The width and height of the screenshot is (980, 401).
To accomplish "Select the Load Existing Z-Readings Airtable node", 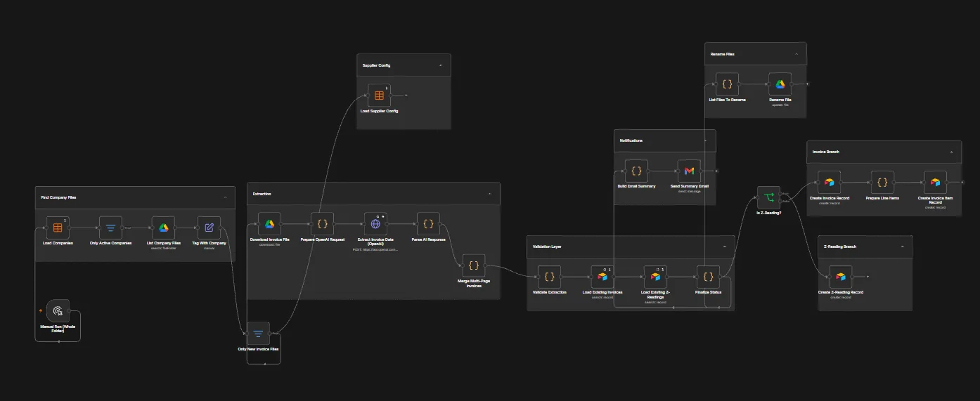I will [x=655, y=277].
